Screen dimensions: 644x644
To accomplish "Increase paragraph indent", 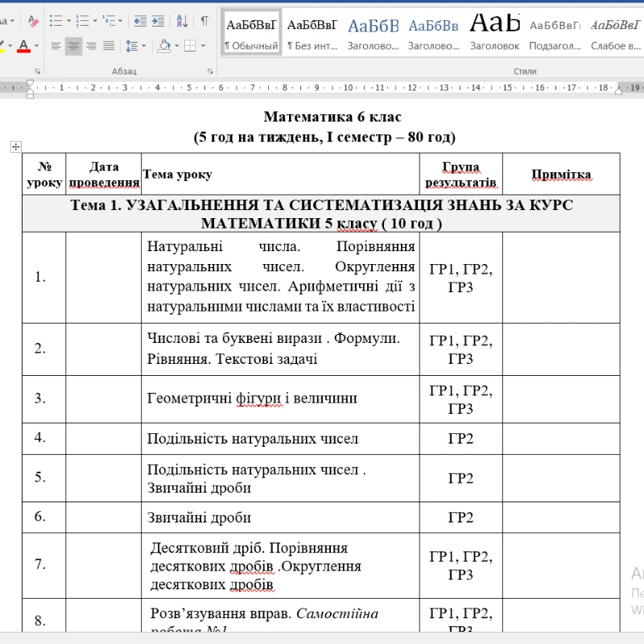I will pyautogui.click(x=158, y=21).
